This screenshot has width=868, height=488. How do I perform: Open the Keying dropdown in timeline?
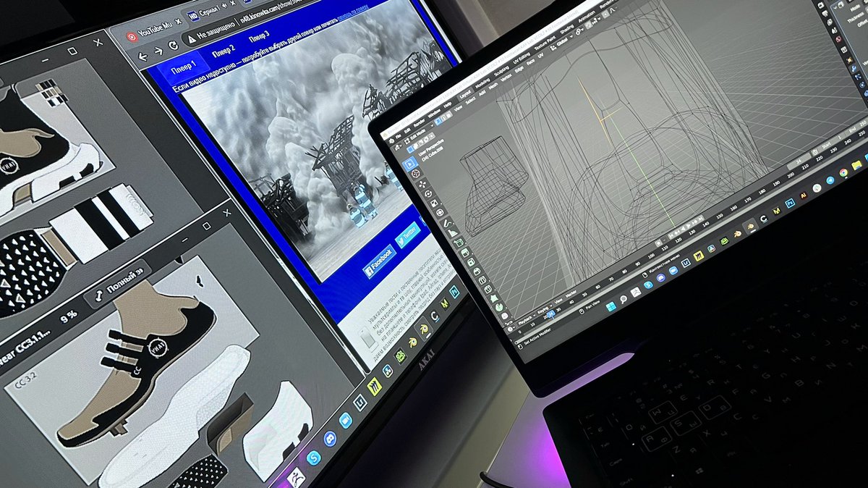[x=544, y=311]
